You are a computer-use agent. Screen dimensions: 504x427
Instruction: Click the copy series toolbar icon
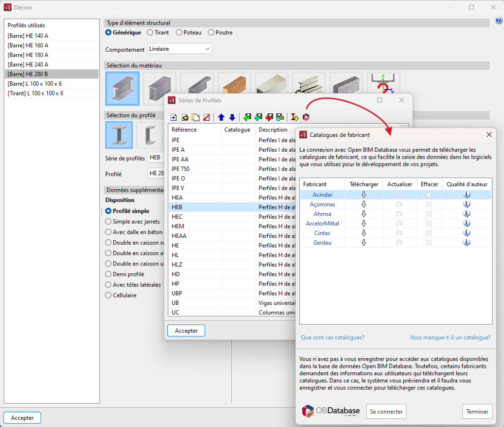point(195,117)
